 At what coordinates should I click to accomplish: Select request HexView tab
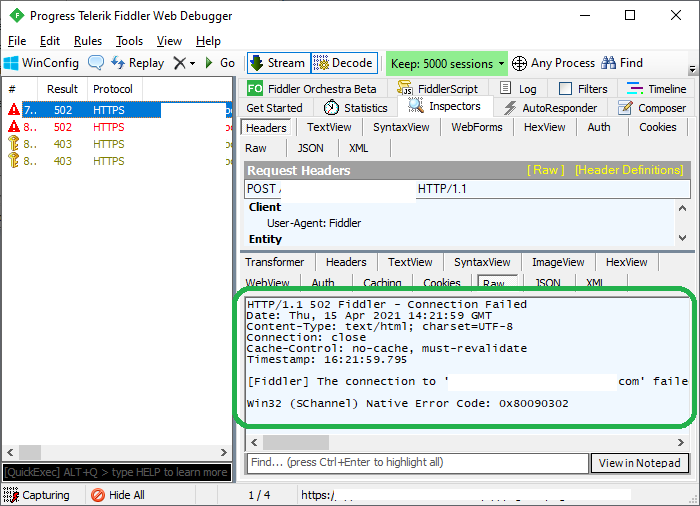pyautogui.click(x=545, y=127)
